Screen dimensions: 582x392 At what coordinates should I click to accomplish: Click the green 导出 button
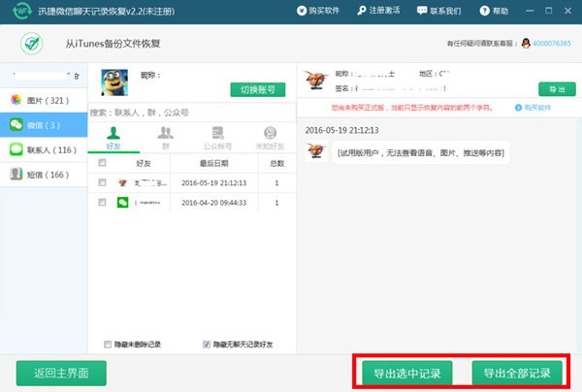coord(557,89)
